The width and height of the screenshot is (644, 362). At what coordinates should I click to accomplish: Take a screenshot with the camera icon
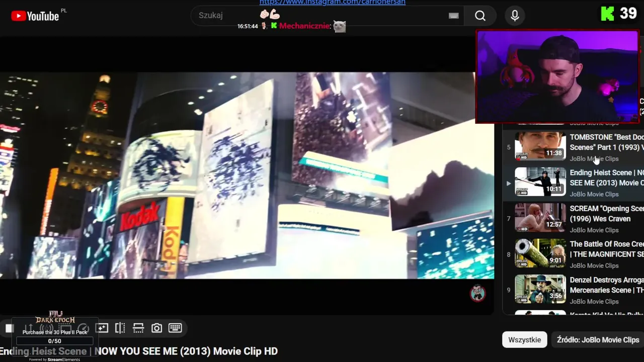tap(157, 328)
